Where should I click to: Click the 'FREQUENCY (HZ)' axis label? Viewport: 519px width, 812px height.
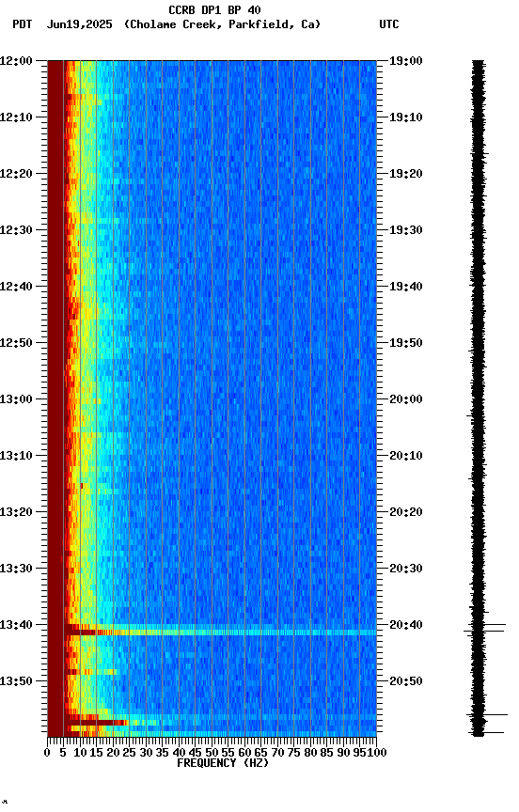tap(223, 763)
